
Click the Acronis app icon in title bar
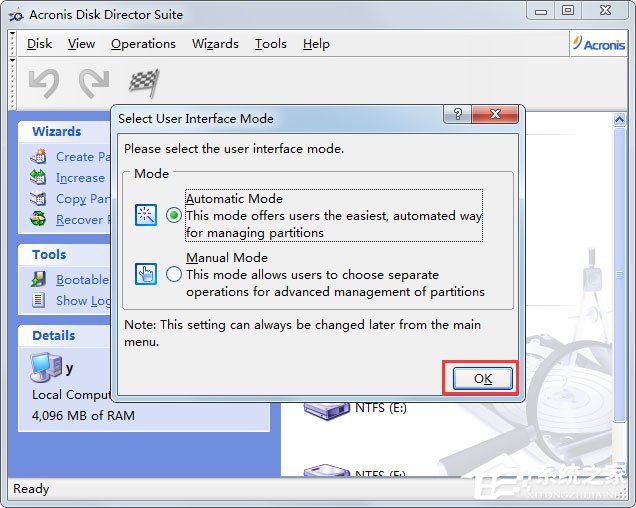(x=16, y=15)
